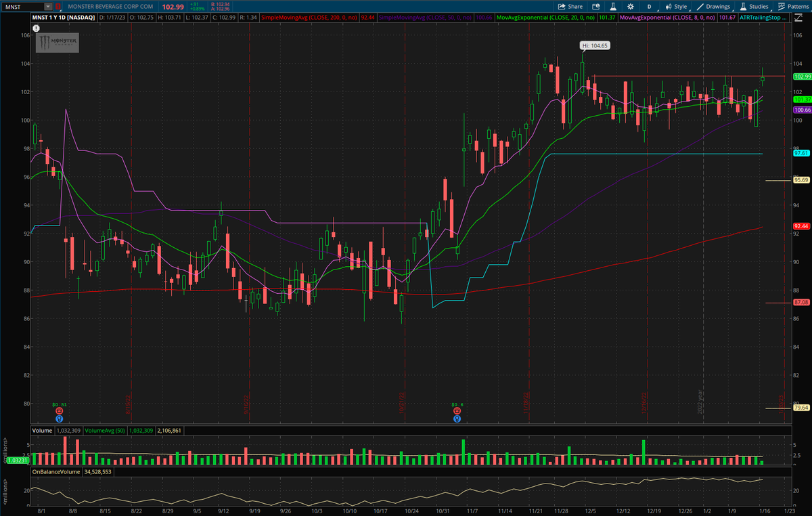Click the green 101.37 EMA tag on axis
This screenshot has width=812, height=516.
tap(802, 100)
